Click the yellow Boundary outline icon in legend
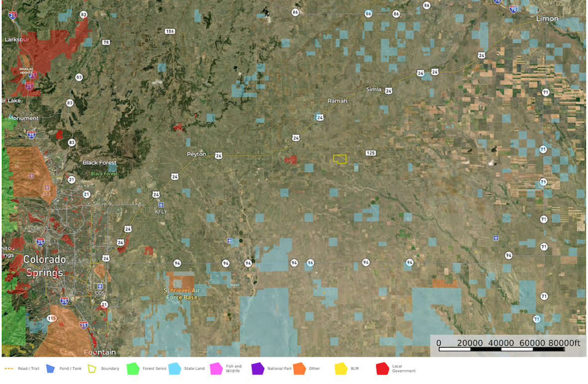 (93, 369)
